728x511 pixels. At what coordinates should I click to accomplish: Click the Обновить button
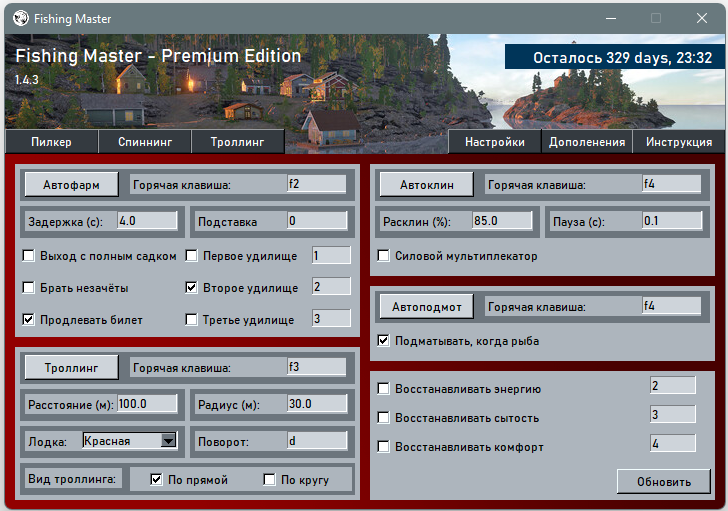point(663,482)
